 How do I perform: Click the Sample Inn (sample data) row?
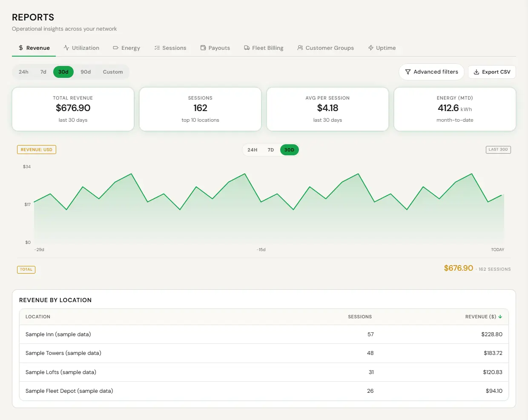pos(264,334)
